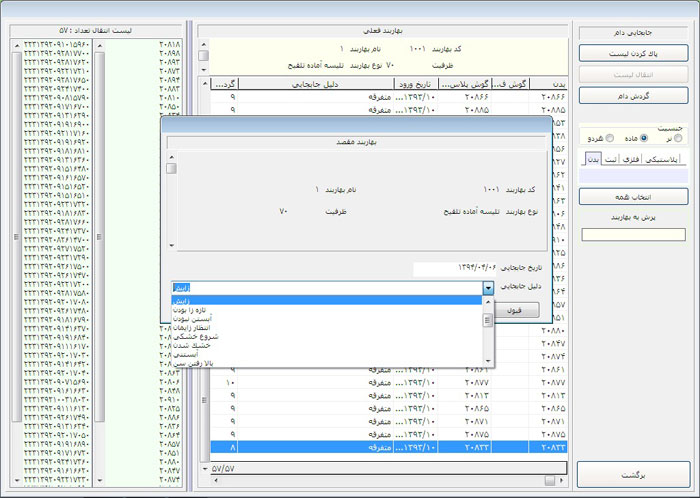
Task: Select highlighted table row ۲۰۸۳۳
Action: pos(389,447)
